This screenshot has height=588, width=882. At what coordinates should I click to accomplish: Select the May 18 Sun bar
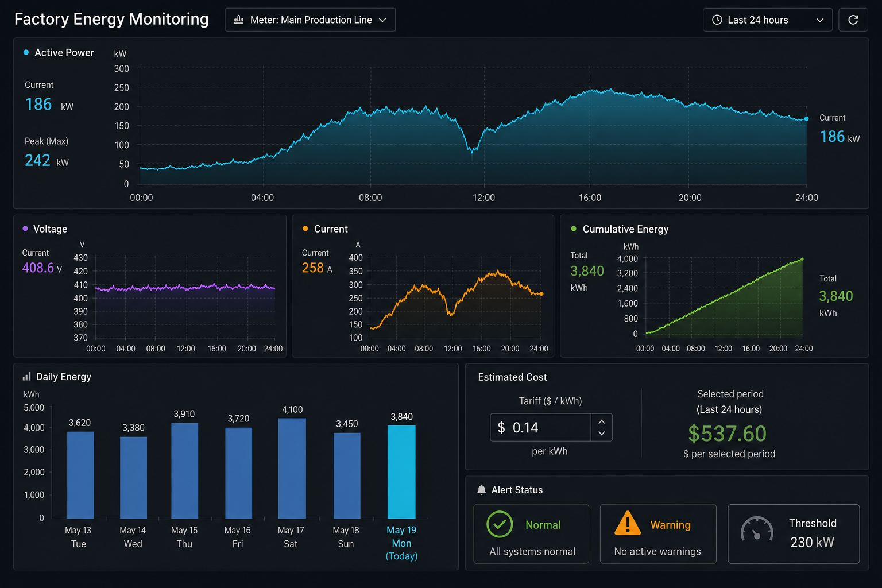pyautogui.click(x=347, y=476)
